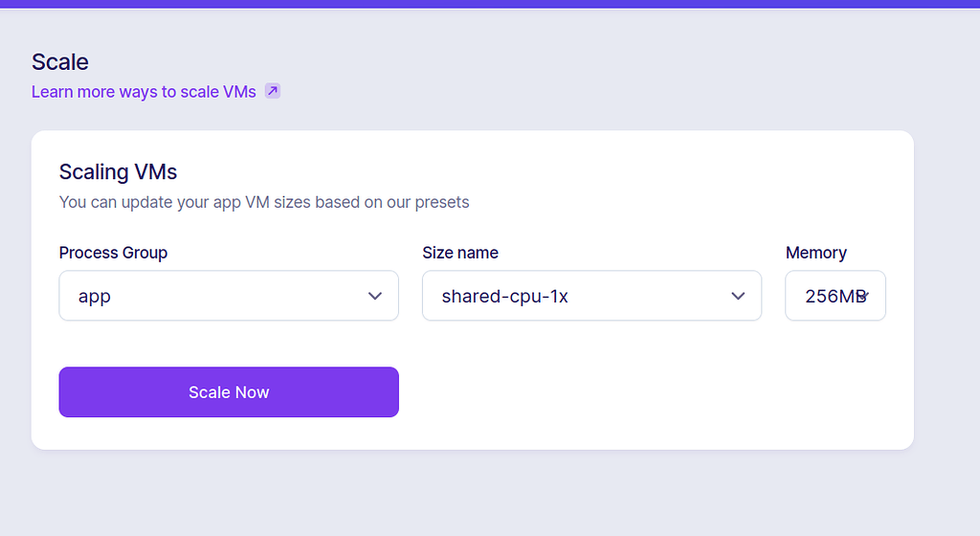Viewport: 980px width, 536px height.
Task: Click the purple header bar at top
Action: (490, 4)
